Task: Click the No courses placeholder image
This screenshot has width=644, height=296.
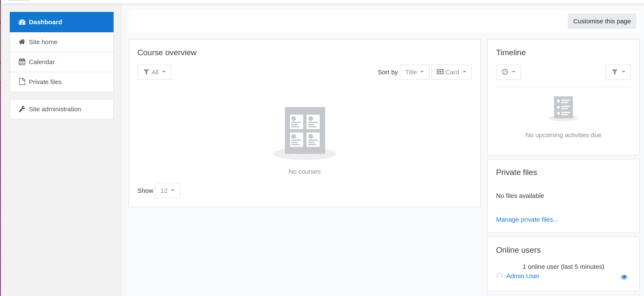Action: (305, 133)
